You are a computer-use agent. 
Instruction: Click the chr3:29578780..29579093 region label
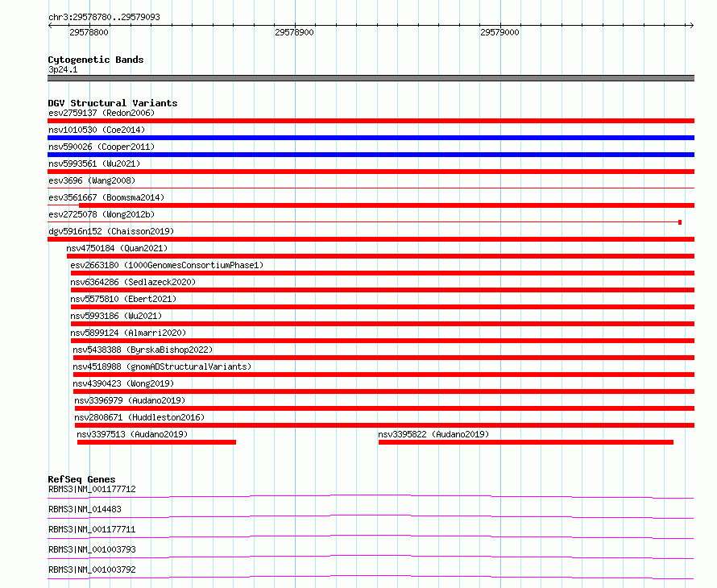104,17
